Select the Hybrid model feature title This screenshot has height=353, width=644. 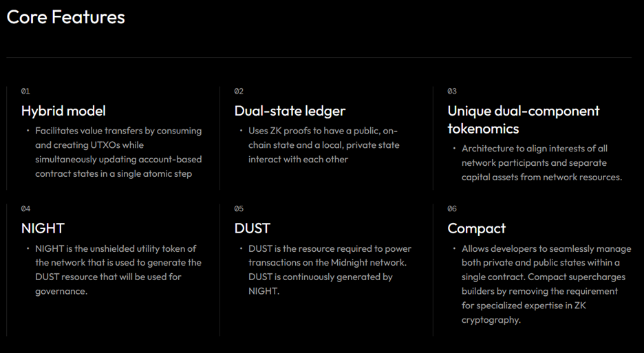point(63,111)
